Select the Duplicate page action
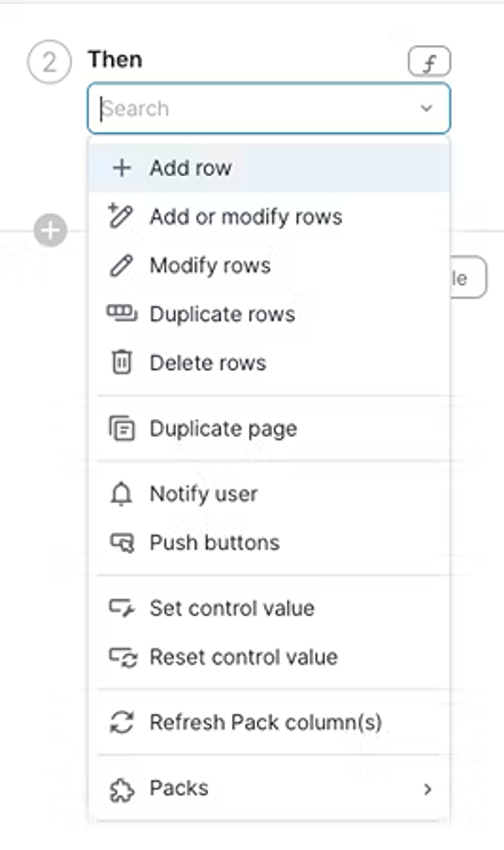The width and height of the screenshot is (504, 850). [224, 429]
